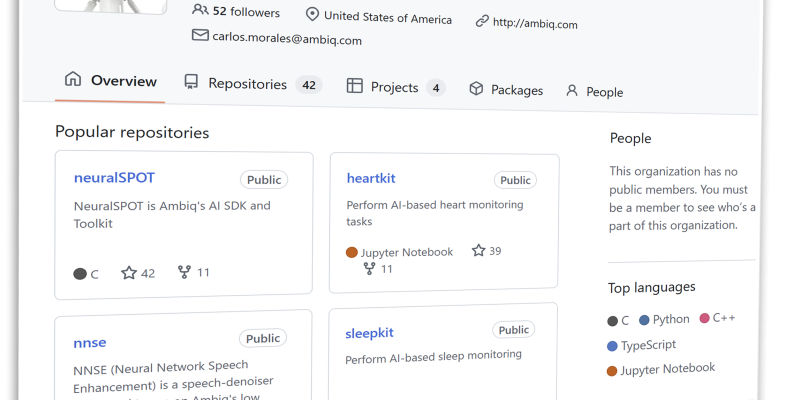
Task: Click the star icon on heartkit card
Action: [478, 250]
